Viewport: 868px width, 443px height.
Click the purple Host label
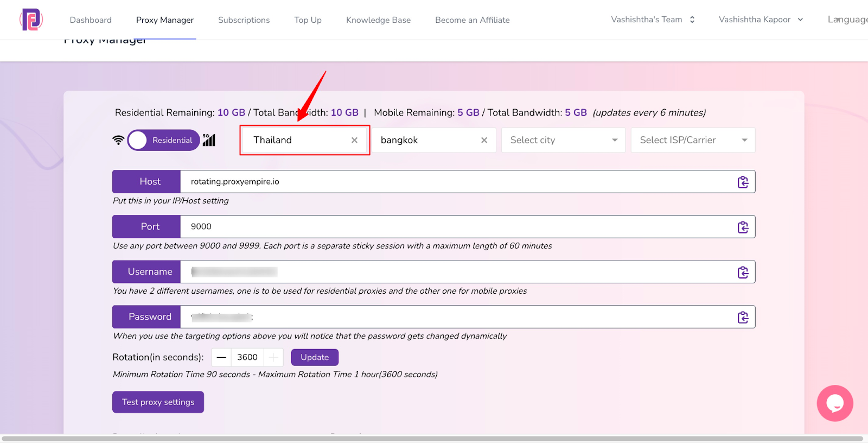(x=146, y=182)
